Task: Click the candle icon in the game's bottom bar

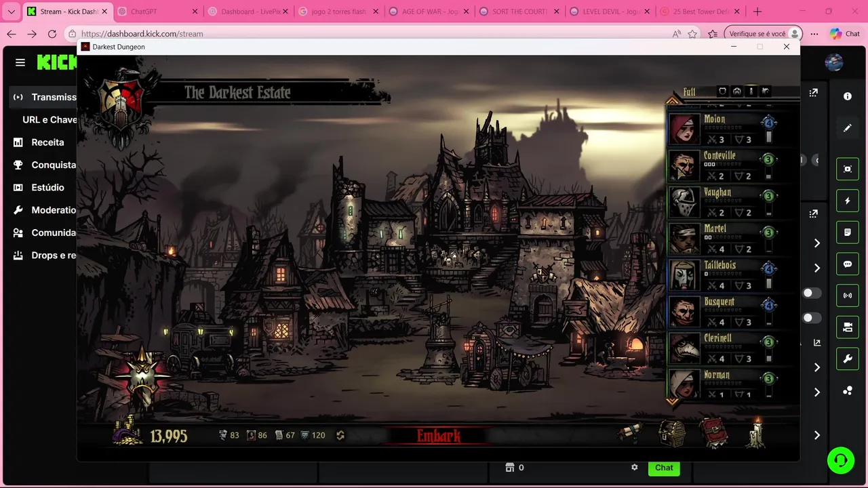Action: [756, 432]
